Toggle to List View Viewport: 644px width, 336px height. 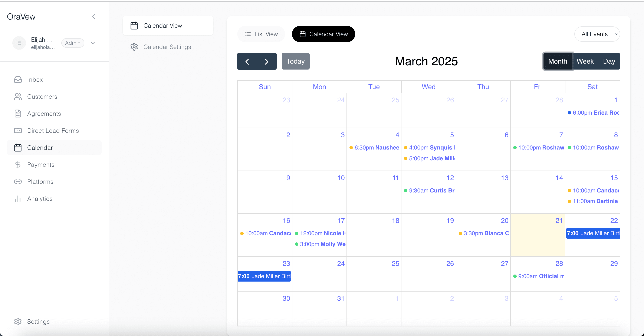[x=261, y=34]
